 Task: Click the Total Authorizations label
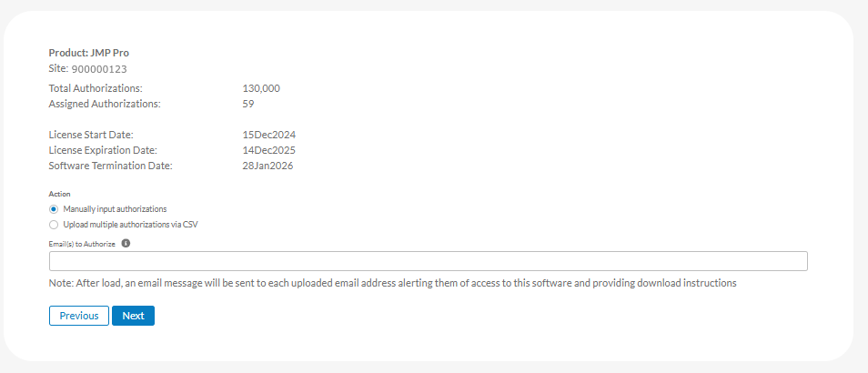click(x=96, y=88)
